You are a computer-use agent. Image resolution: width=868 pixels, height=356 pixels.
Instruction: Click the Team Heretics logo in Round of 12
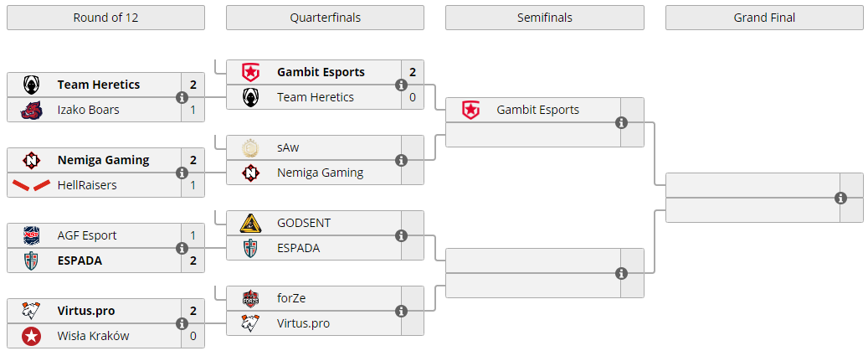31,85
